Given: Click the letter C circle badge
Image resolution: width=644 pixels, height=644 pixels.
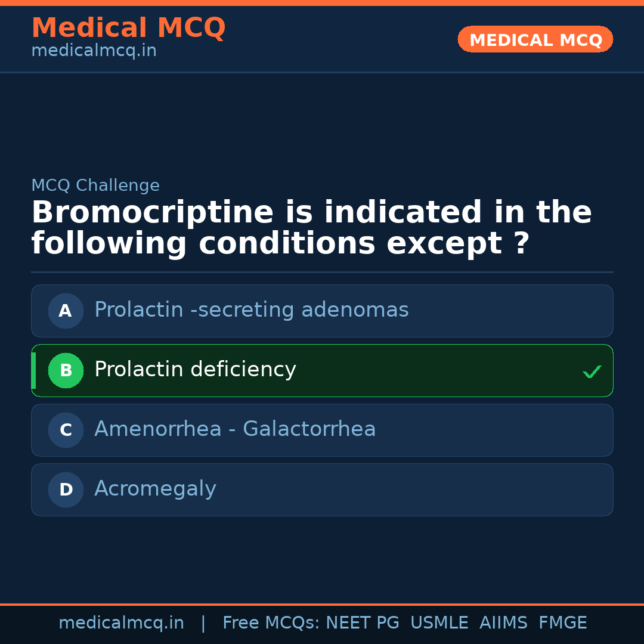Looking at the screenshot, I should click(66, 430).
